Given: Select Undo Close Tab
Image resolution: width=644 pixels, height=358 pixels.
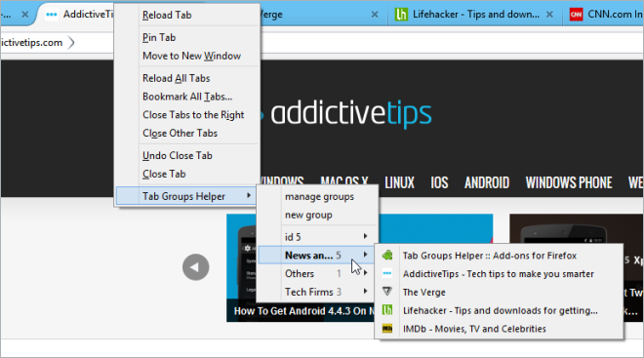Looking at the screenshot, I should 177,156.
